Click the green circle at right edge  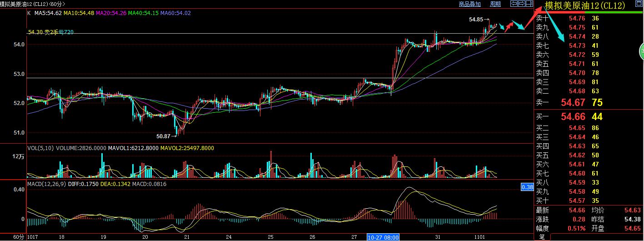click(x=641, y=51)
